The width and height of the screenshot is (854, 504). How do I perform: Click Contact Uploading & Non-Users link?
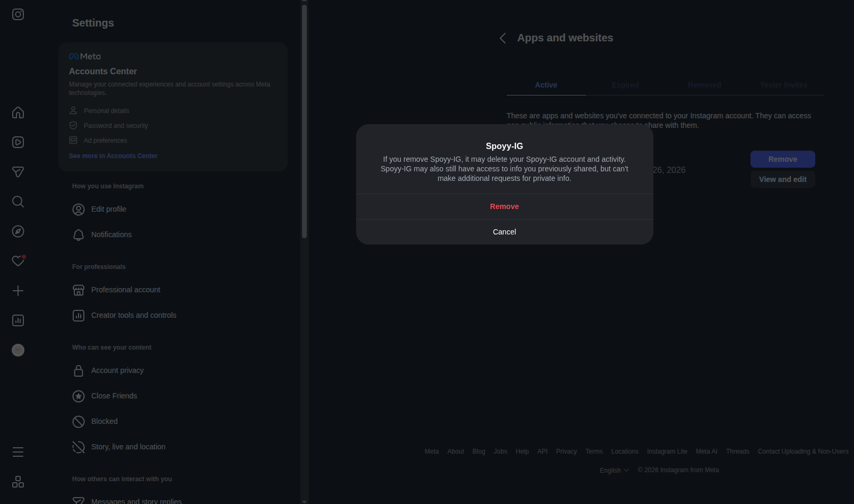click(803, 451)
